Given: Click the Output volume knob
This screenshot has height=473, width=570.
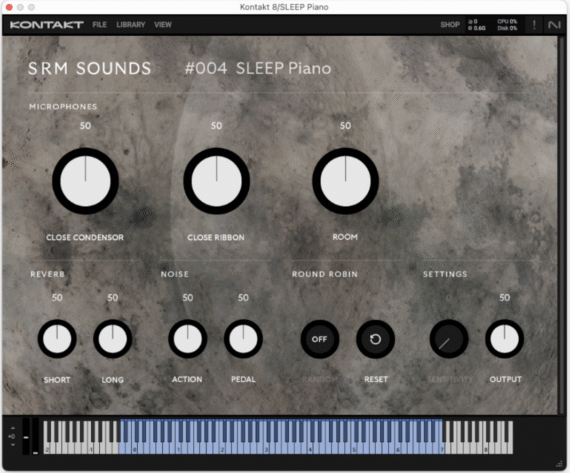Looking at the screenshot, I should click(x=505, y=339).
